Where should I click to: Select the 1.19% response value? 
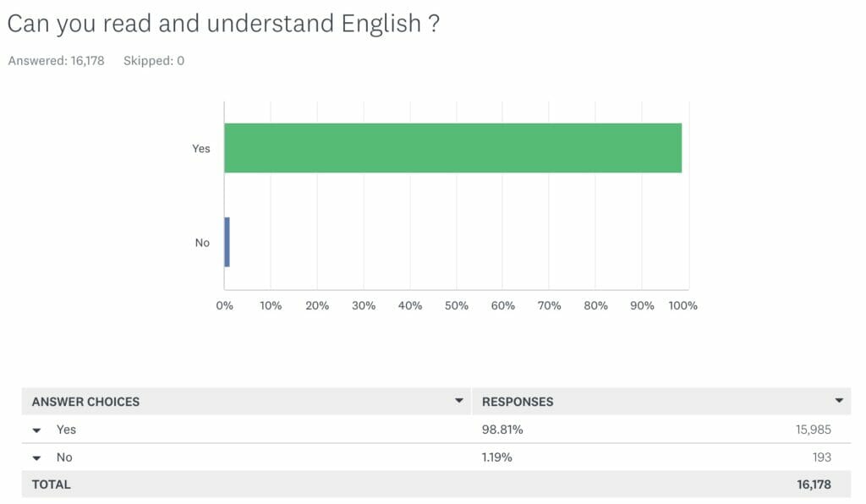497,457
